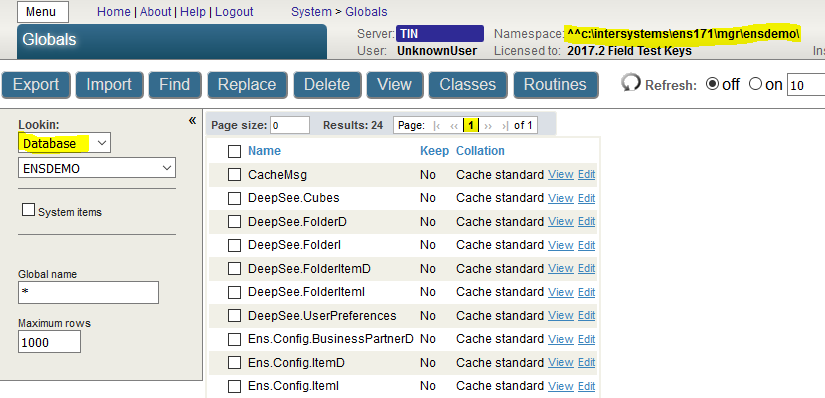Click the Export button
This screenshot has height=398, width=825.
(36, 85)
